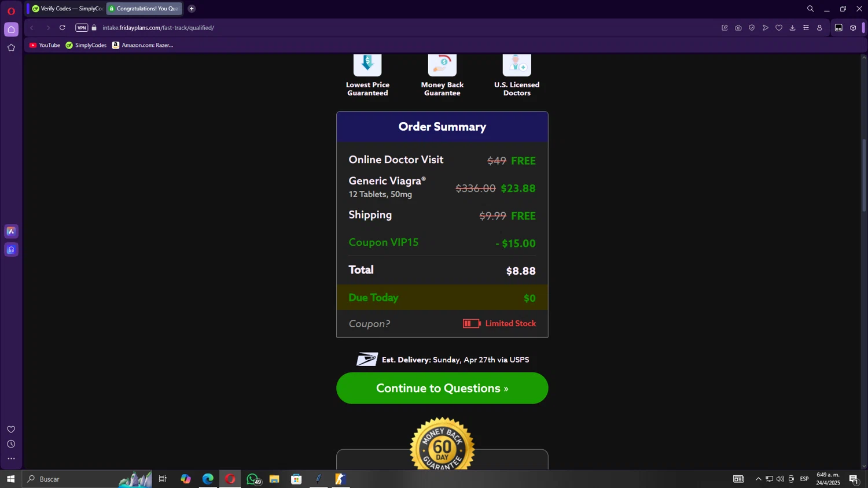Add the page to bookmarks with the heart
The image size is (868, 488).
coord(779,28)
